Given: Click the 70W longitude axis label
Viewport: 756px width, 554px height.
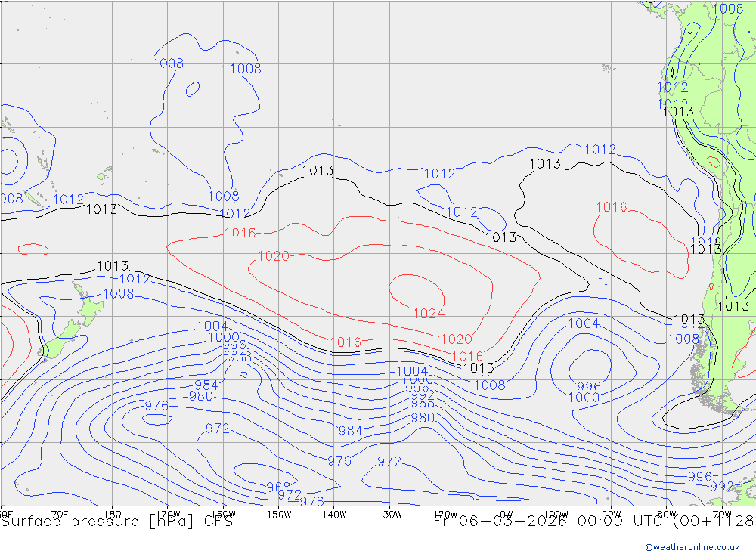Looking at the screenshot, I should pos(722,515).
